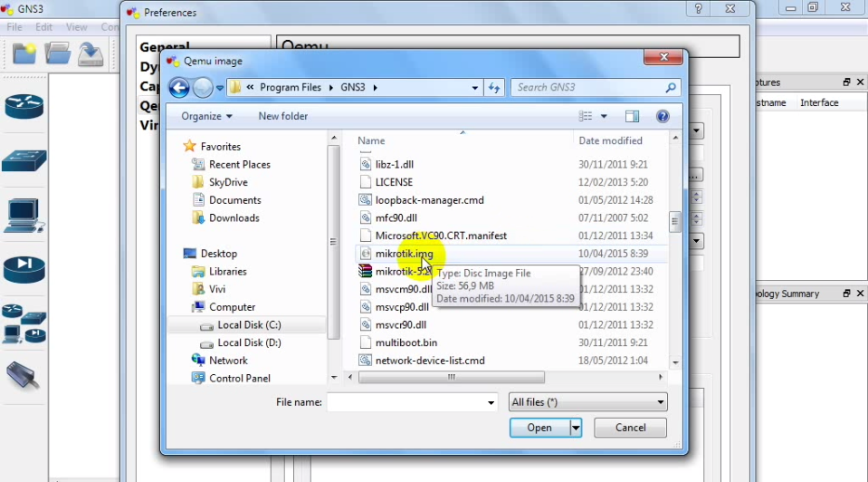The image size is (868, 482).
Task: Expand the Open button split arrow
Action: point(576,428)
